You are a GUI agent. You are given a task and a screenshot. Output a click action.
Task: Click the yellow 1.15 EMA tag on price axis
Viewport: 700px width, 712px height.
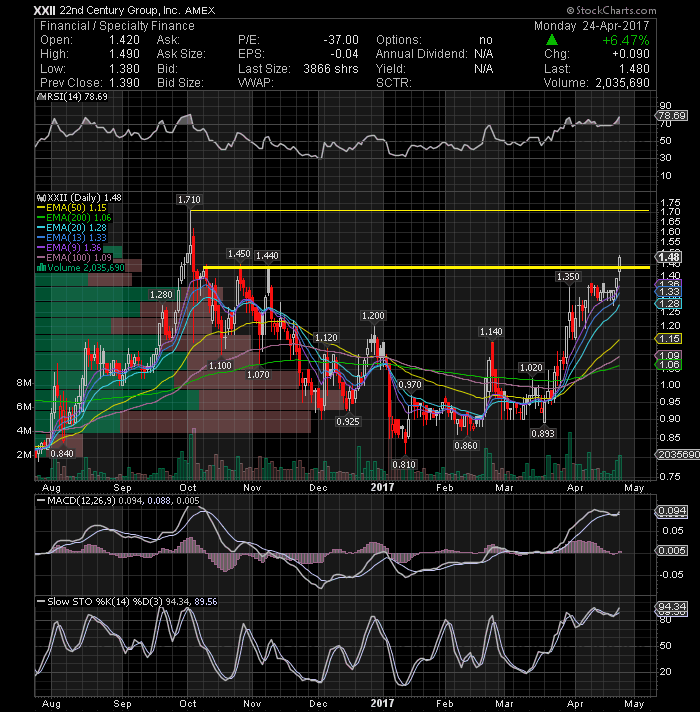[x=669, y=339]
